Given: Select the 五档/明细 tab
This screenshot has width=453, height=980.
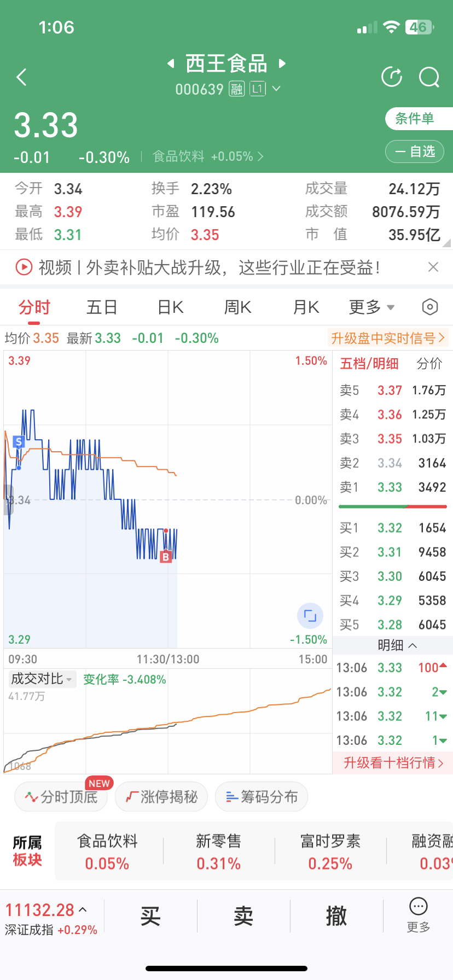Looking at the screenshot, I should [x=369, y=364].
